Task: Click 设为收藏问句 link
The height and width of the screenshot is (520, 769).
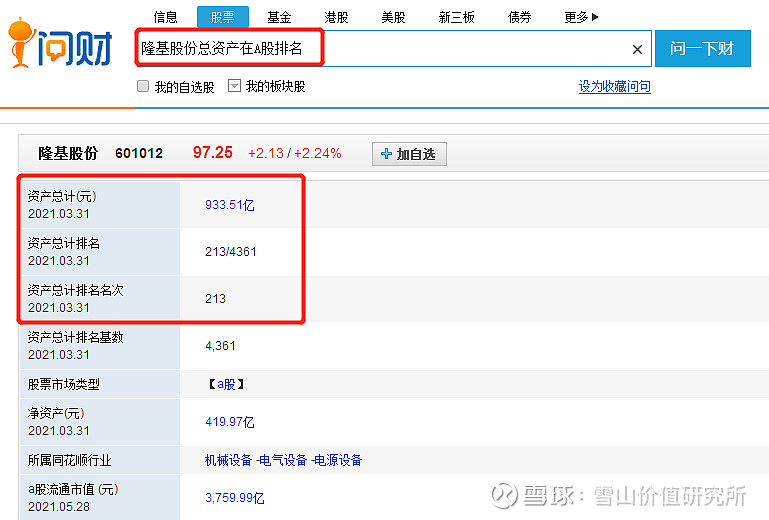Action: 615,86
